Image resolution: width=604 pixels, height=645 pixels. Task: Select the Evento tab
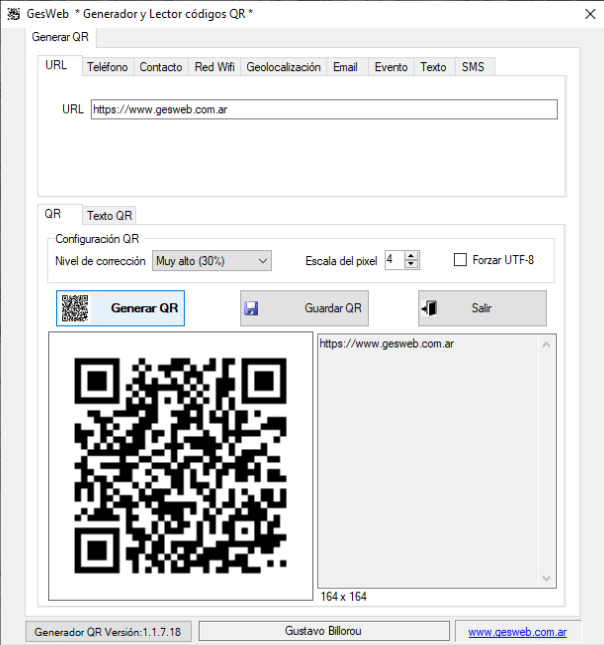pyautogui.click(x=391, y=67)
